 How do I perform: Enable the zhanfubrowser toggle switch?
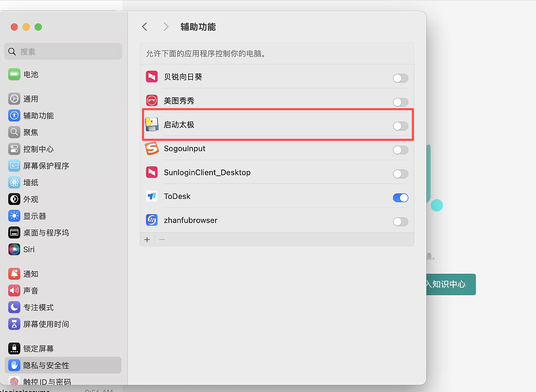(x=400, y=222)
